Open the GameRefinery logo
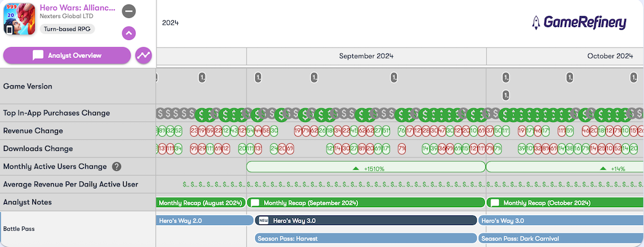 pos(579,23)
